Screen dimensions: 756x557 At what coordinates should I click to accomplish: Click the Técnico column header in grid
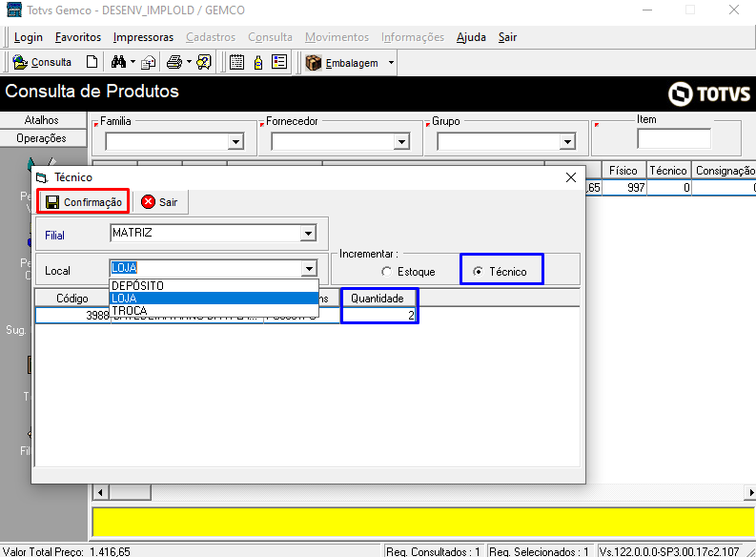pos(668,170)
